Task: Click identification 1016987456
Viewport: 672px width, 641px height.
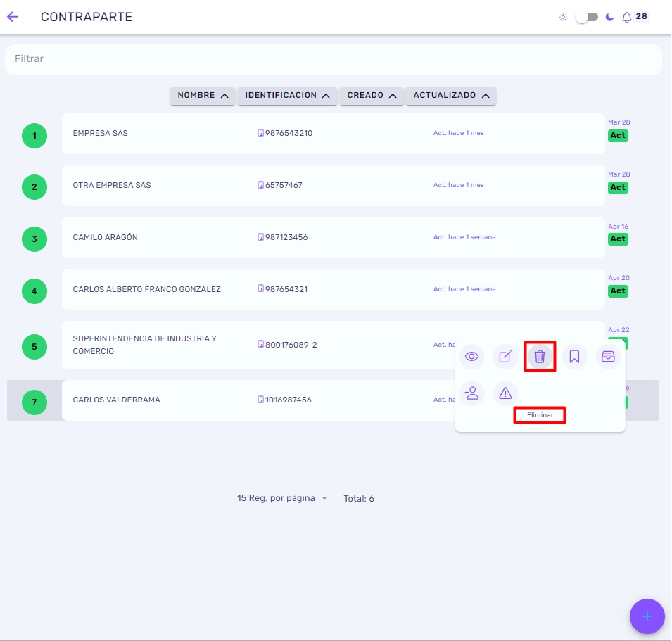Action: click(x=288, y=400)
